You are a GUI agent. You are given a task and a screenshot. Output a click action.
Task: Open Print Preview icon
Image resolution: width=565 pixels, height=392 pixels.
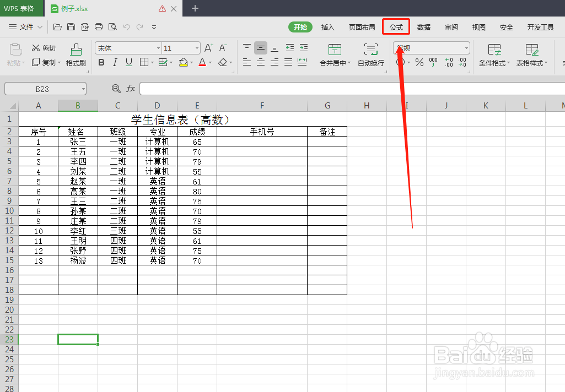click(x=112, y=27)
